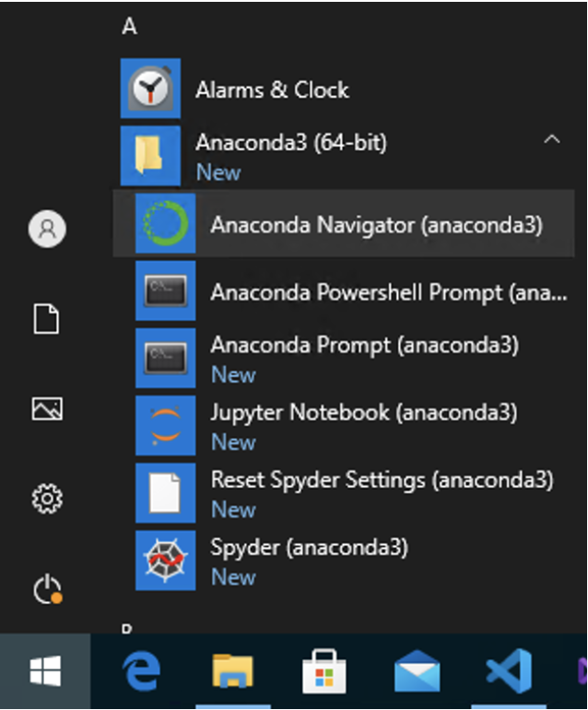Open Alarms & Clock app
588x710 pixels.
(272, 89)
